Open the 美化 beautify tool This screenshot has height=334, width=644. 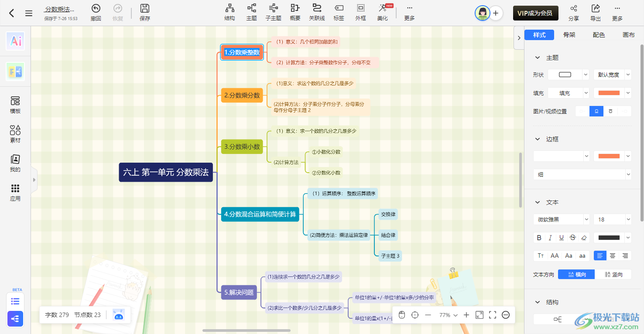(383, 13)
